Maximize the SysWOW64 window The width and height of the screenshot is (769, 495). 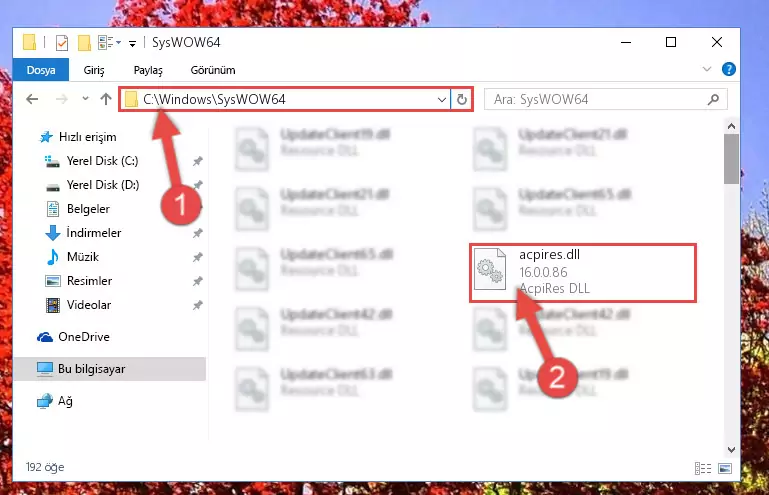click(x=671, y=43)
